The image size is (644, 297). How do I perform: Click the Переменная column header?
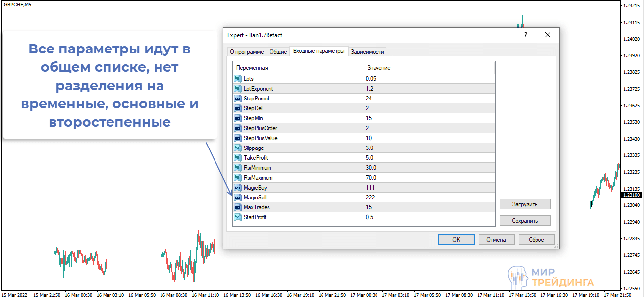click(297, 68)
